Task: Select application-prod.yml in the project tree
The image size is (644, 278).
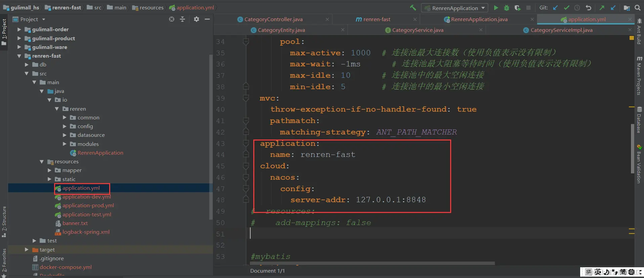Action: click(x=84, y=206)
